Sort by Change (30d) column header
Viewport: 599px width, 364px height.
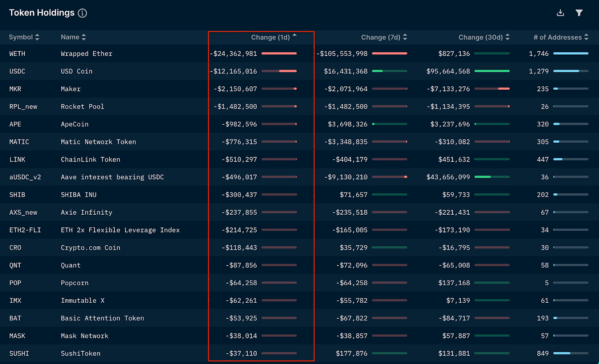pos(484,37)
